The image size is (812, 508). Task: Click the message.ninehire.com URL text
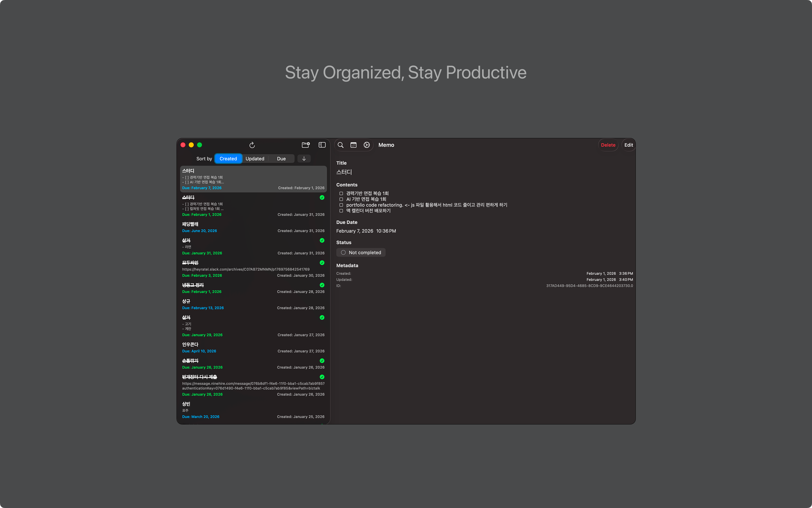coord(253,386)
